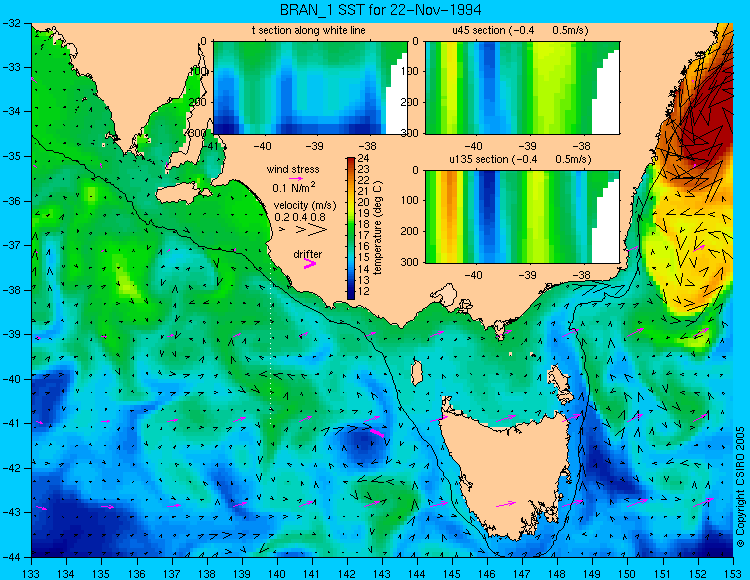Click latitude axis label "-43"
The width and height of the screenshot is (750, 580).
pos(11,512)
